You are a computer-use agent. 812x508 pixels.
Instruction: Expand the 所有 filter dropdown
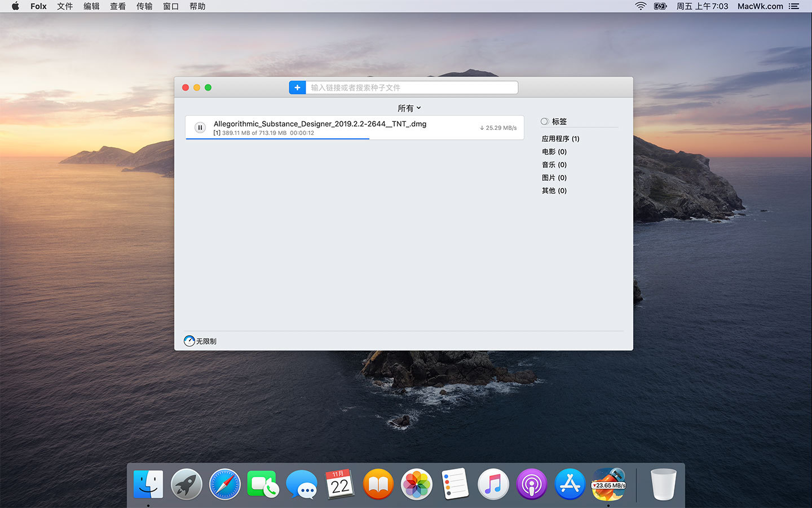tap(409, 108)
